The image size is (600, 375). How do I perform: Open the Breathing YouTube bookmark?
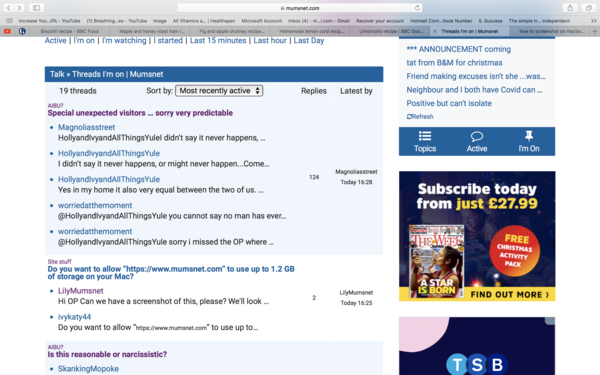click(x=117, y=21)
